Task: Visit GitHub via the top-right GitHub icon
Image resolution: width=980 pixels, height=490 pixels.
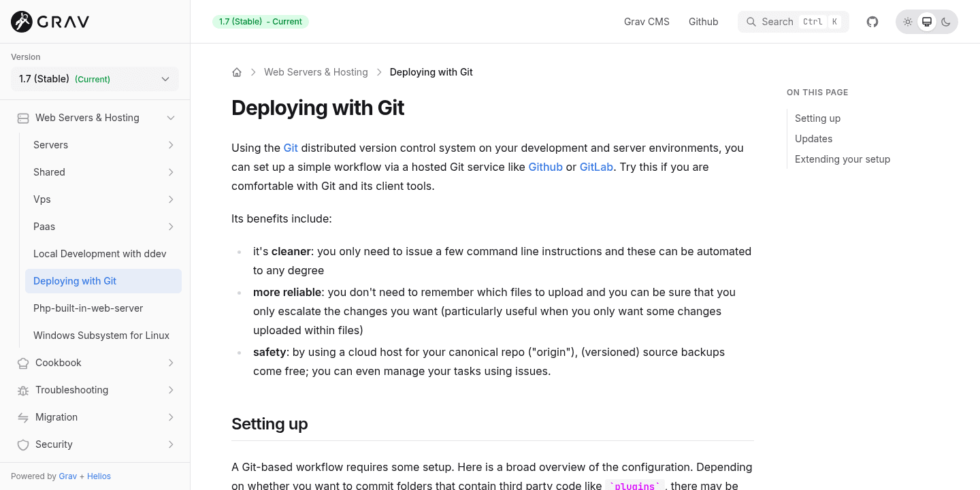Action: [872, 21]
